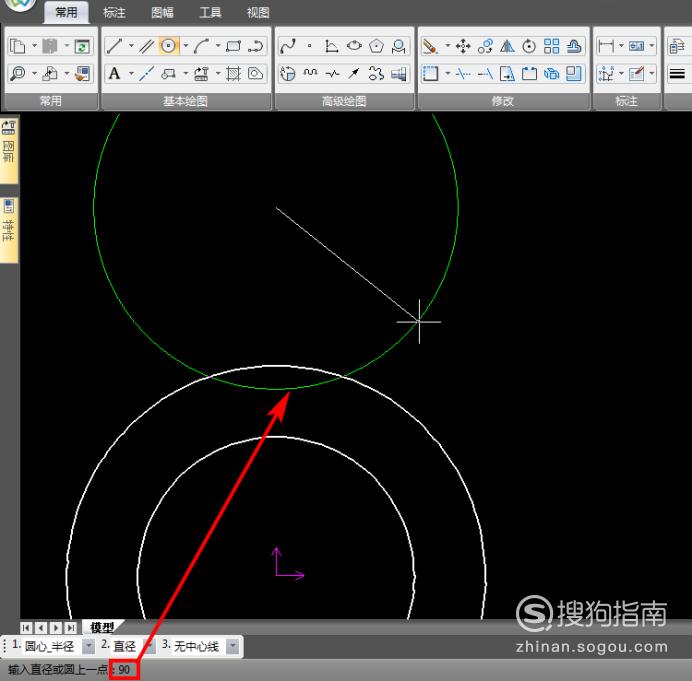Select the Hatch fill tool

[x=233, y=73]
